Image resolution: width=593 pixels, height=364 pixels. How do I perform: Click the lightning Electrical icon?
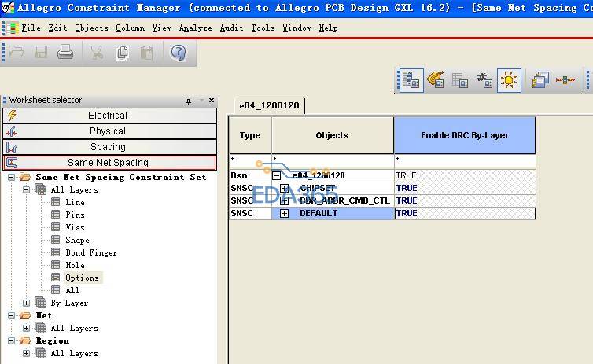(x=12, y=116)
